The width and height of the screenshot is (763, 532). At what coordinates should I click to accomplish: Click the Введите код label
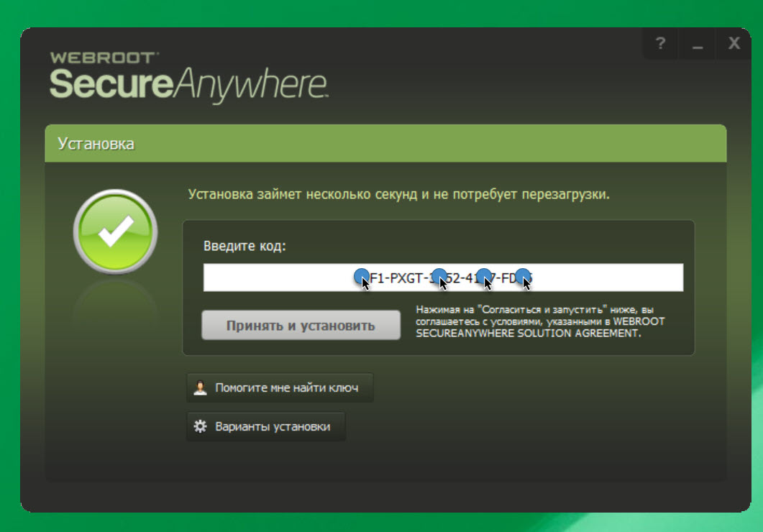[x=245, y=246]
